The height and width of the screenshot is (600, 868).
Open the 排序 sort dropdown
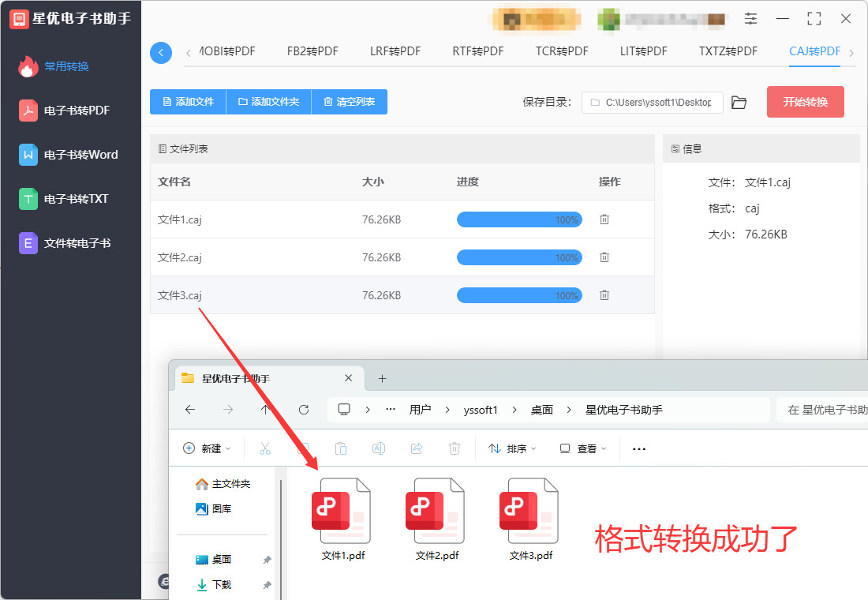coord(512,448)
